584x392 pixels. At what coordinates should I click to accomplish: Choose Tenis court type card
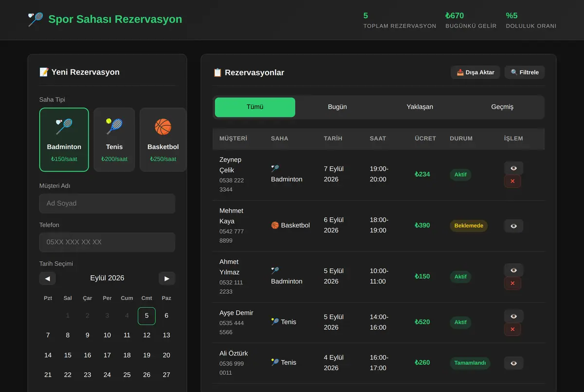pos(114,140)
